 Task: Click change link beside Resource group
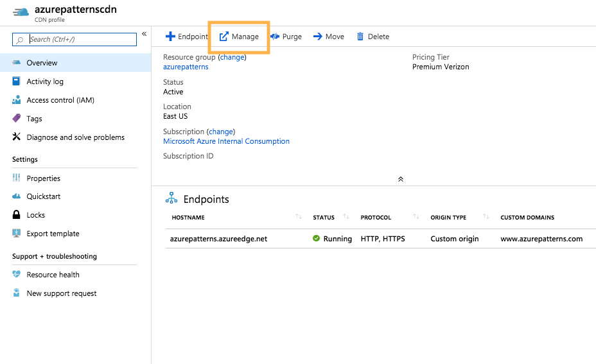point(232,57)
